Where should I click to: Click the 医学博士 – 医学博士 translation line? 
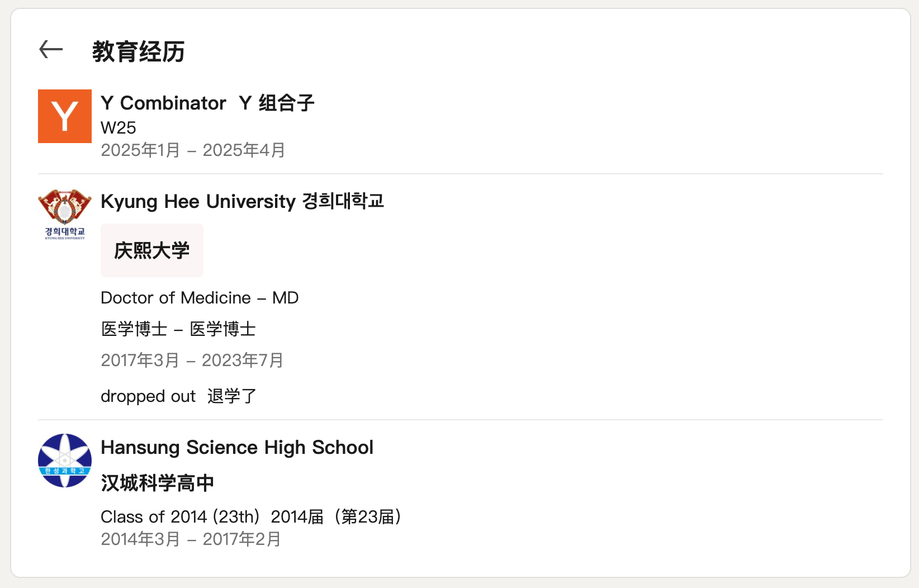(x=178, y=329)
